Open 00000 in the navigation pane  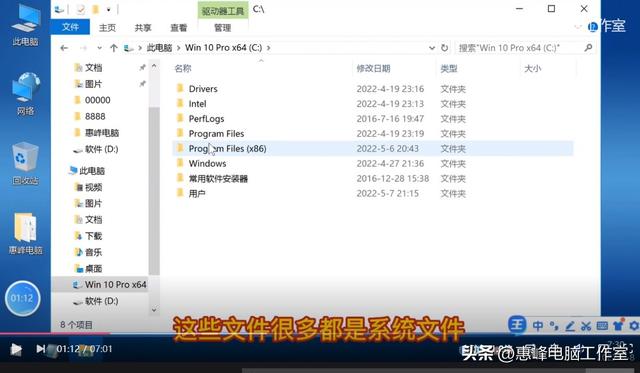click(x=97, y=100)
